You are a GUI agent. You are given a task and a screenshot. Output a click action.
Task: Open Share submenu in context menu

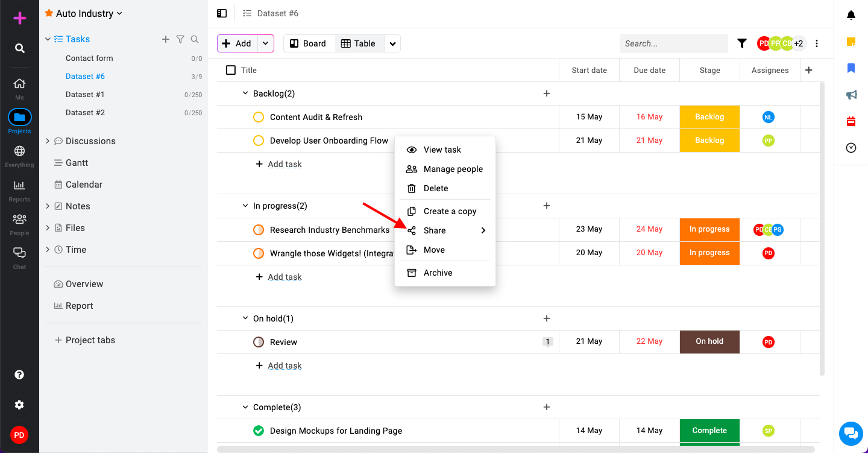tap(445, 230)
